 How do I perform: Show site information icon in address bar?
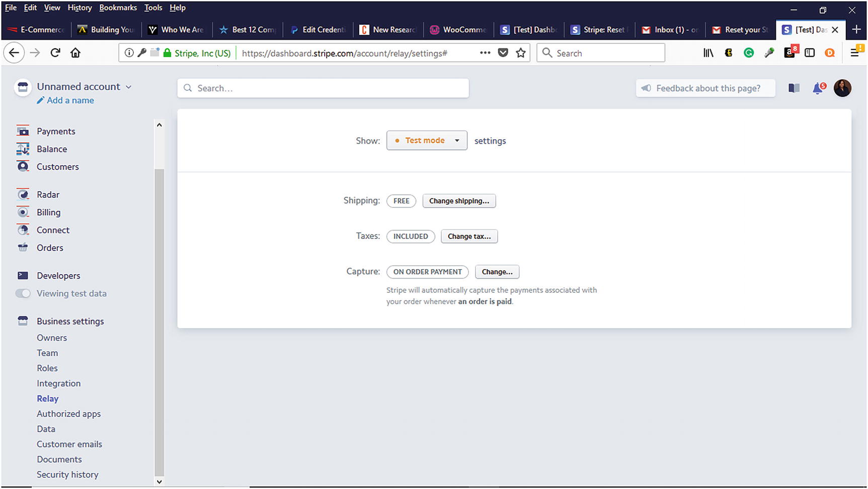[x=129, y=53]
